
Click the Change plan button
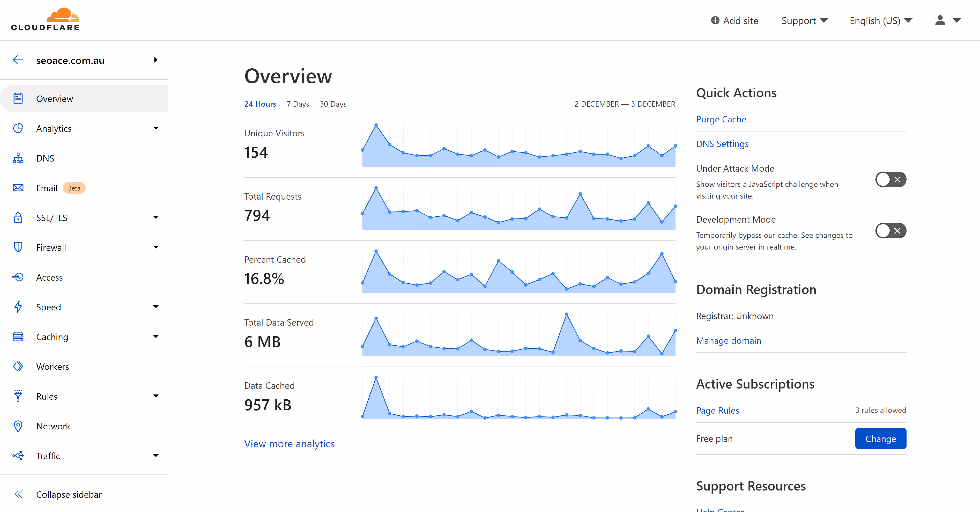click(881, 438)
